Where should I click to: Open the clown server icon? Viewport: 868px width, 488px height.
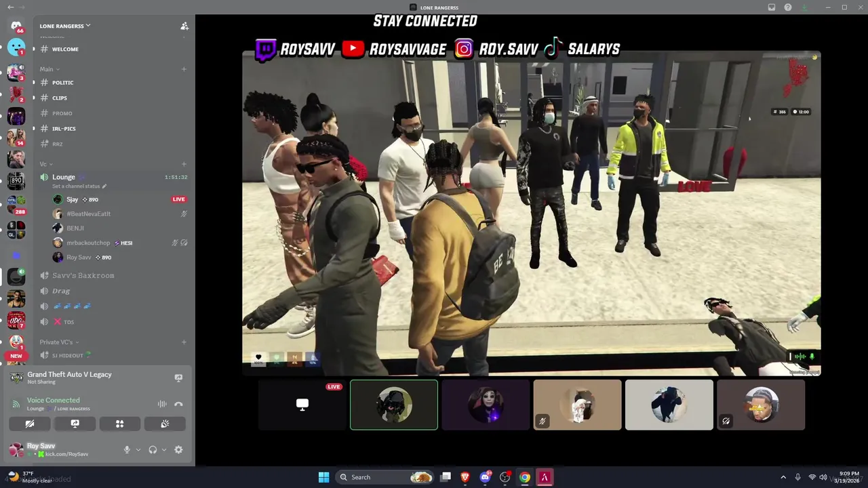16,342
